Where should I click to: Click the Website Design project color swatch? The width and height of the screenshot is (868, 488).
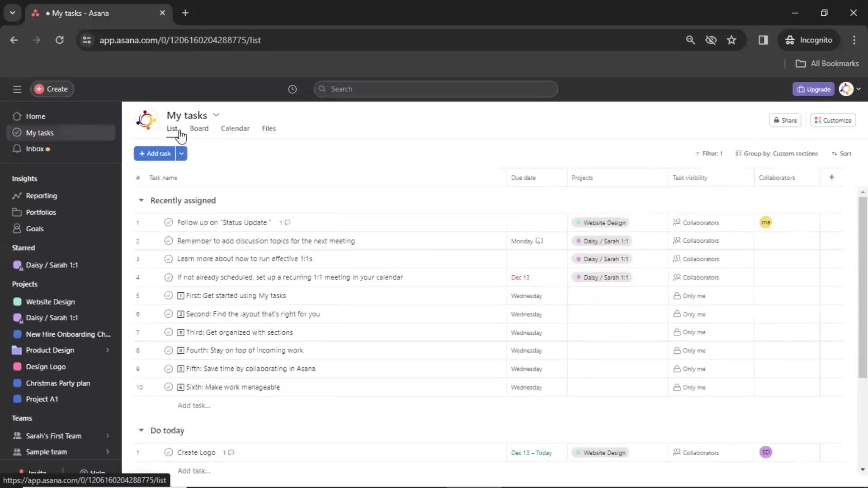17,301
